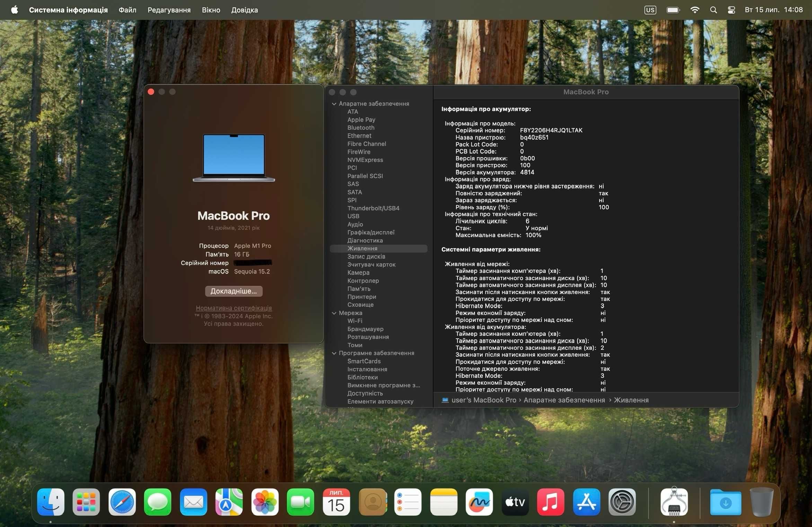Collapse Апаратне забезпечення section

334,104
